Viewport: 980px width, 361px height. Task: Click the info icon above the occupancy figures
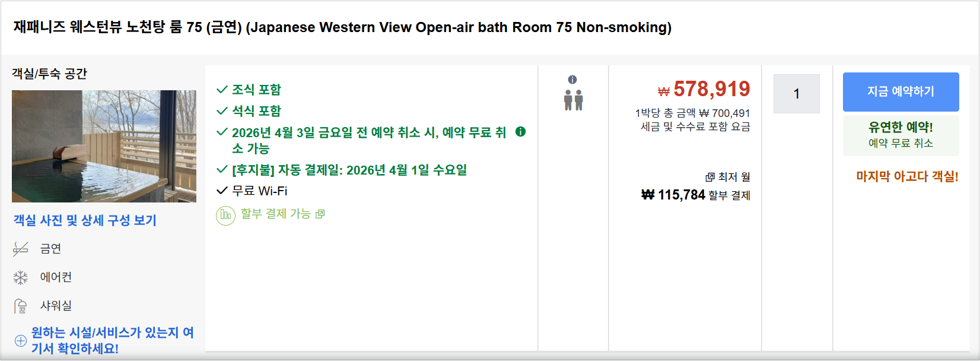(x=573, y=78)
